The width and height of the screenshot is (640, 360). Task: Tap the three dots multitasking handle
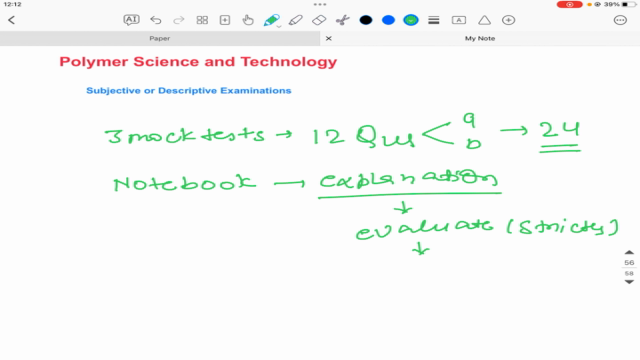(x=320, y=4)
